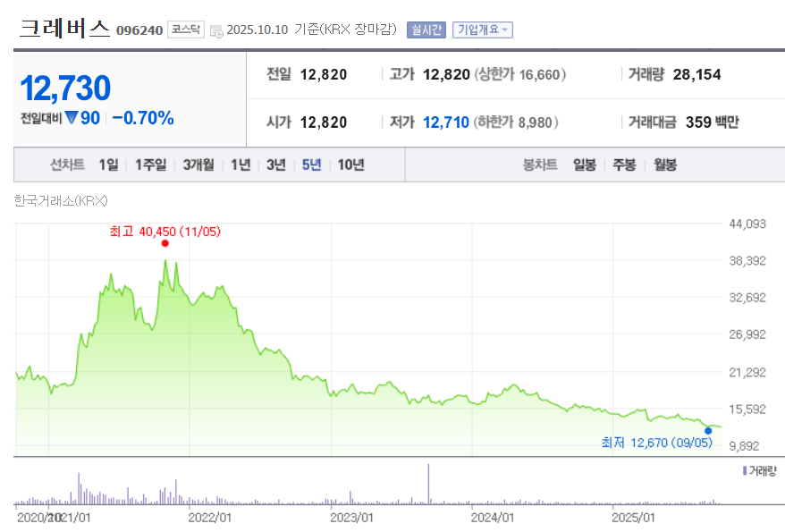The width and height of the screenshot is (785, 532).
Task: Open the 기업개요 dropdown
Action: click(x=483, y=30)
